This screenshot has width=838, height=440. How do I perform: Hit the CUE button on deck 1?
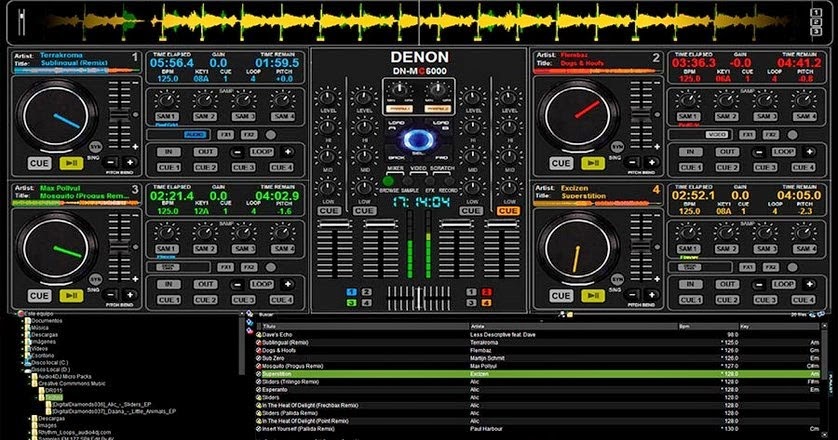point(40,164)
